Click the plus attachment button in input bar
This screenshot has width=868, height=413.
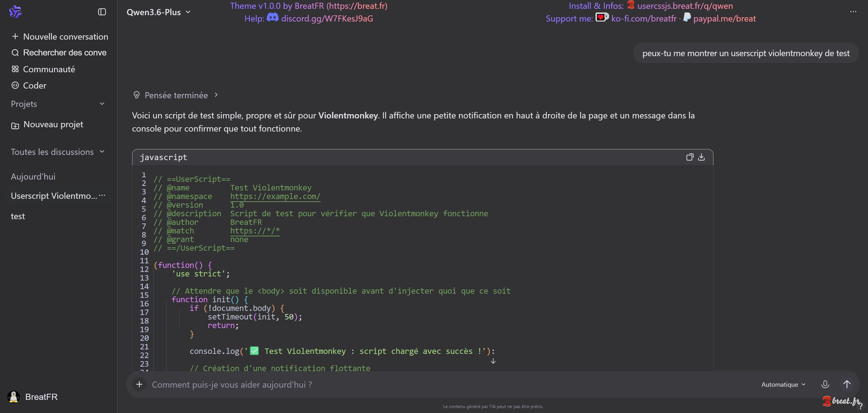[139, 384]
